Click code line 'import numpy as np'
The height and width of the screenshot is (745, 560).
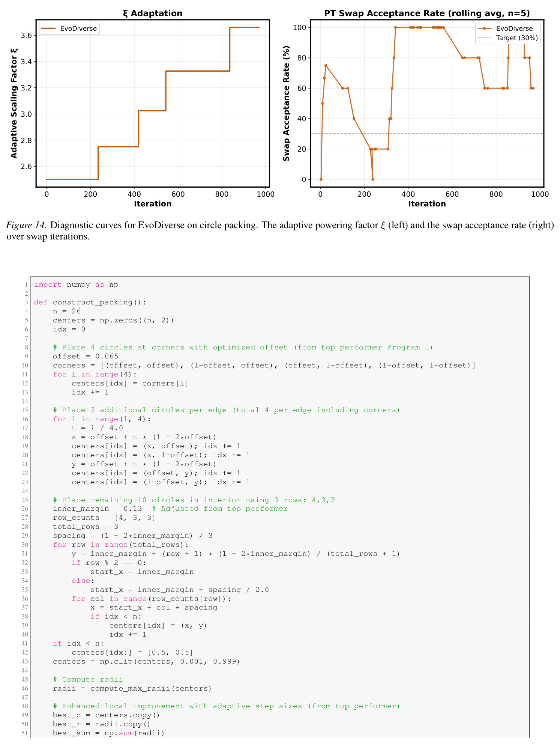(76, 284)
